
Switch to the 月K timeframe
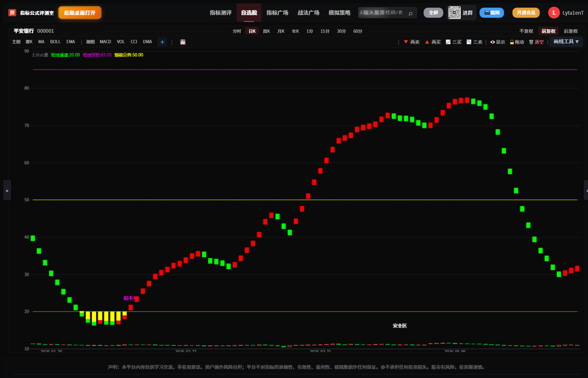click(281, 31)
